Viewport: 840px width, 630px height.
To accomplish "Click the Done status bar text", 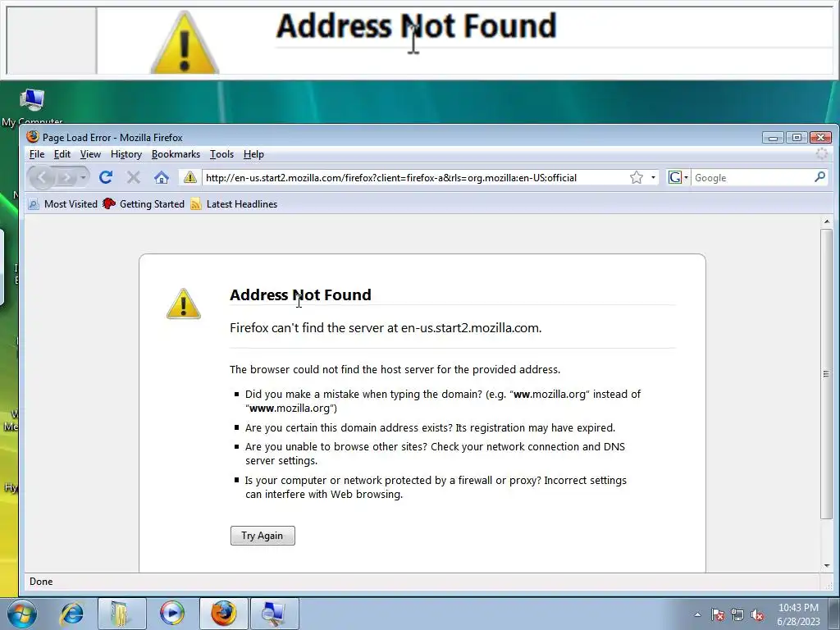I will [41, 582].
